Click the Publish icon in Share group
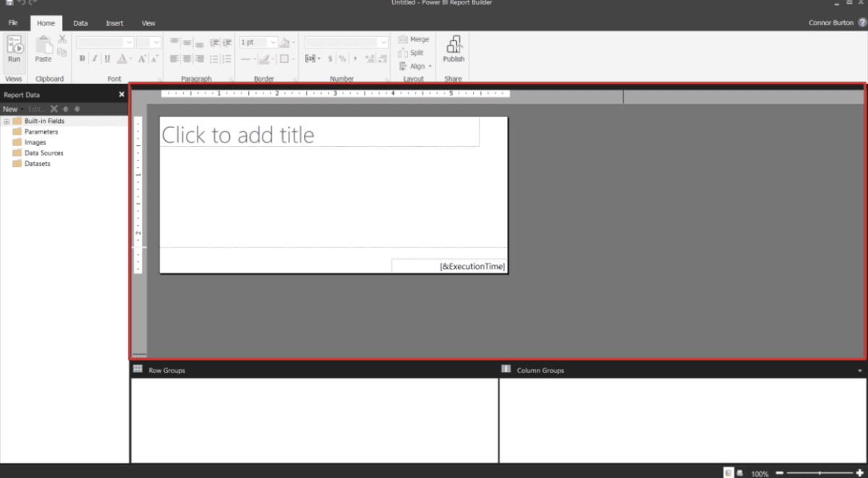 point(454,49)
